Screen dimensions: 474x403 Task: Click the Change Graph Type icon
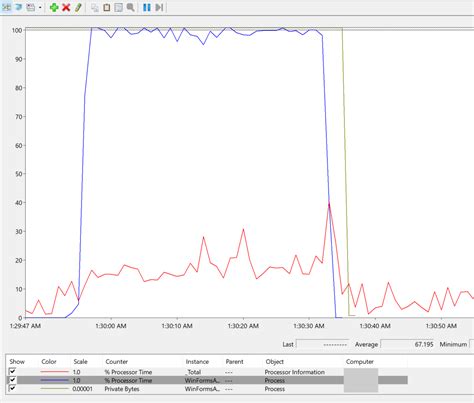click(30, 7)
